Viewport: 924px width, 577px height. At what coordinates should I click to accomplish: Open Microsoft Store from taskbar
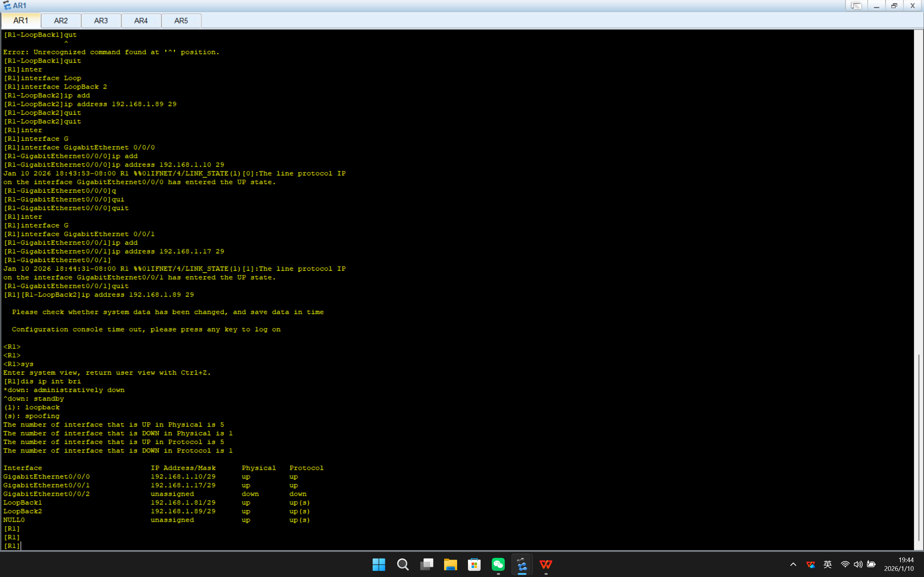click(x=474, y=564)
